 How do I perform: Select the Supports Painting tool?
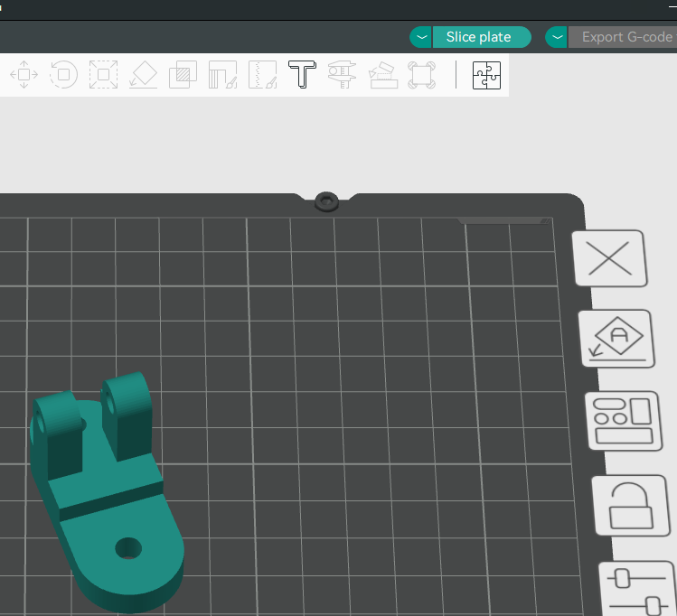tap(222, 74)
